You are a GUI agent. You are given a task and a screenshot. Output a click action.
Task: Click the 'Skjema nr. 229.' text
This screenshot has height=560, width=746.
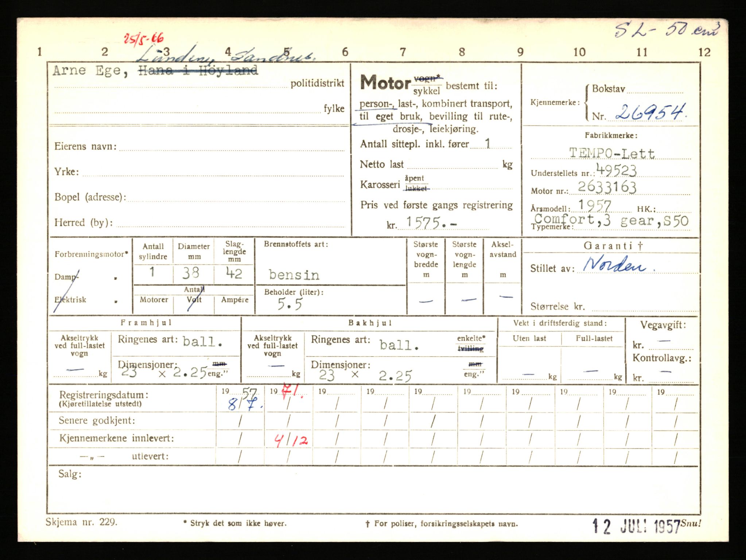(82, 522)
